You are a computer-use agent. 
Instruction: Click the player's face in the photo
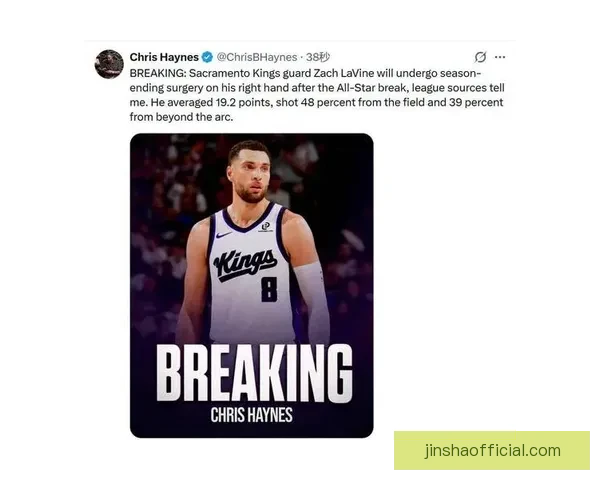point(250,175)
